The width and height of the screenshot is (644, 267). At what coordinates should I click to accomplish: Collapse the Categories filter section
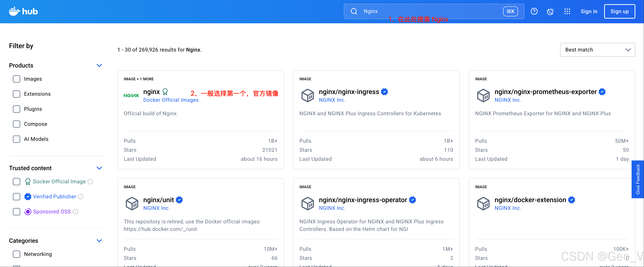coord(99,241)
